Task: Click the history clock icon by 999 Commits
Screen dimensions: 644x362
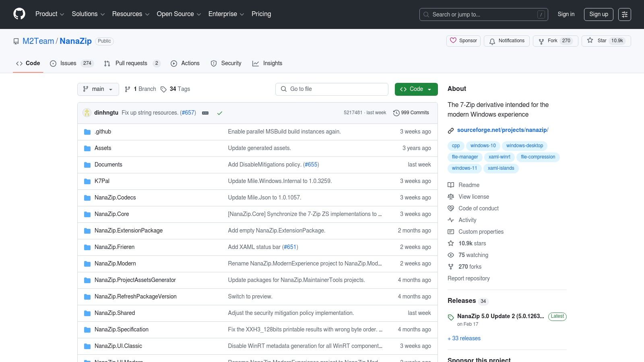Action: 396,113
